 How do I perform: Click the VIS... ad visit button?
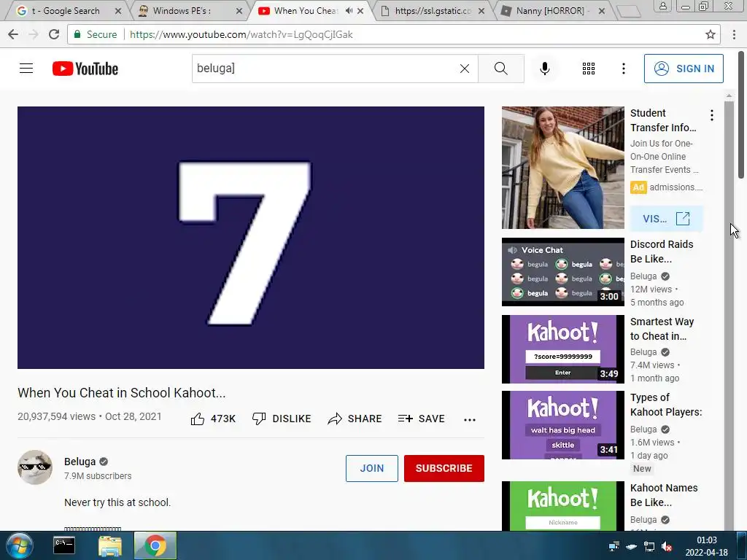pos(666,219)
